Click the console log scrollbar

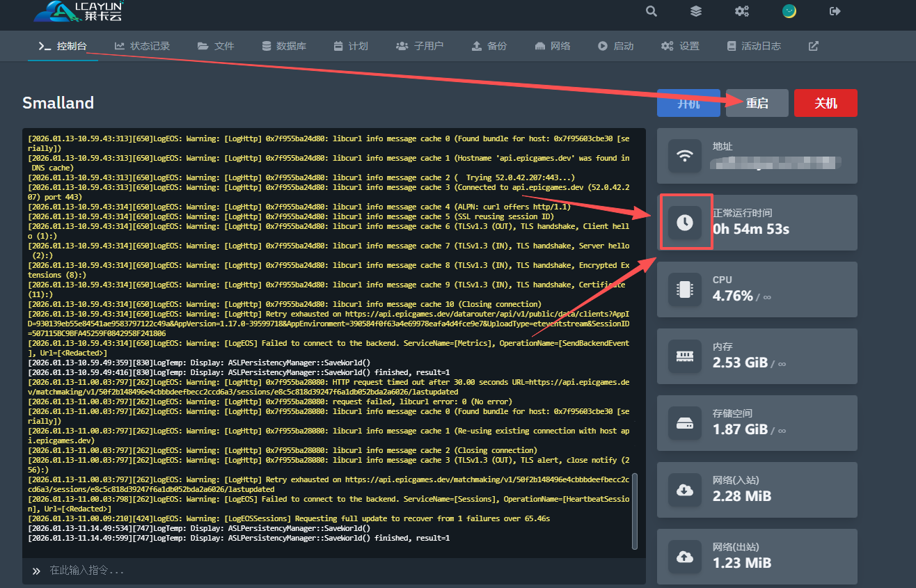tap(634, 511)
